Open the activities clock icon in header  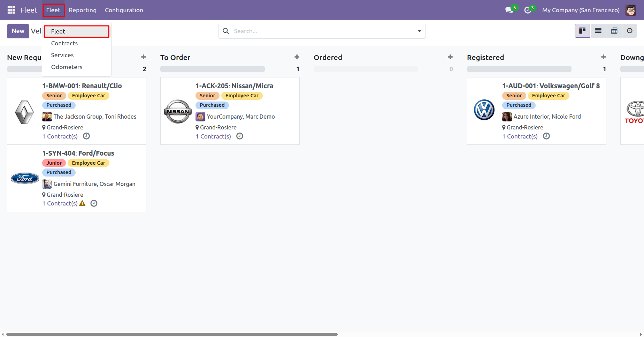click(x=528, y=10)
